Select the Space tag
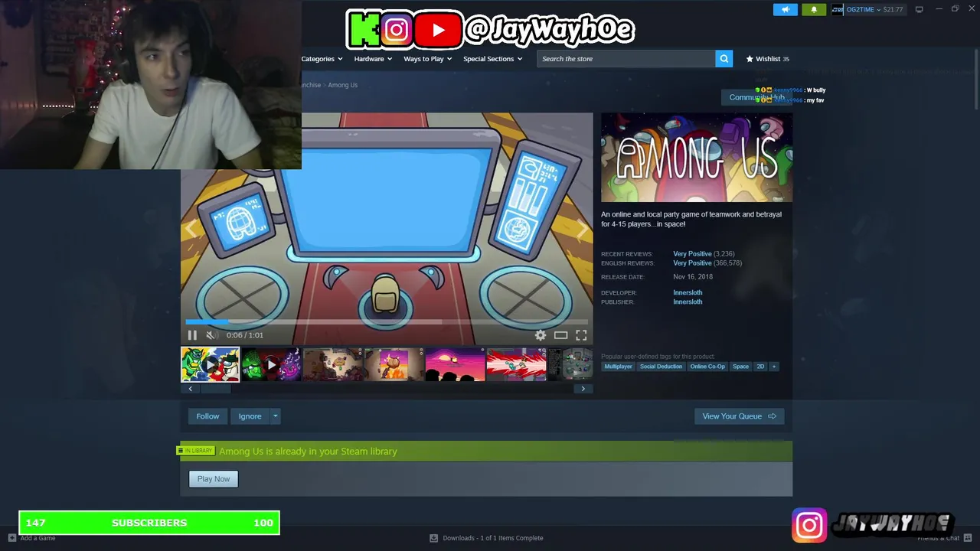980x551 pixels. point(740,367)
